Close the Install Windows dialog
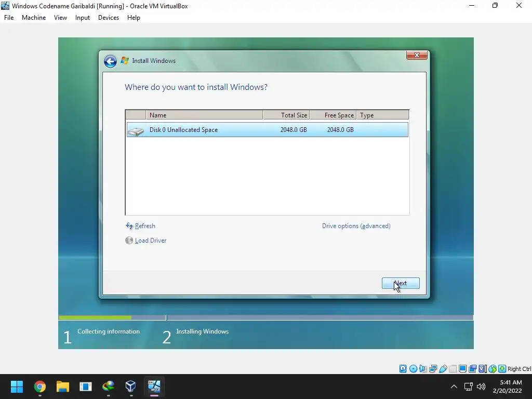The width and height of the screenshot is (532, 399). (417, 55)
